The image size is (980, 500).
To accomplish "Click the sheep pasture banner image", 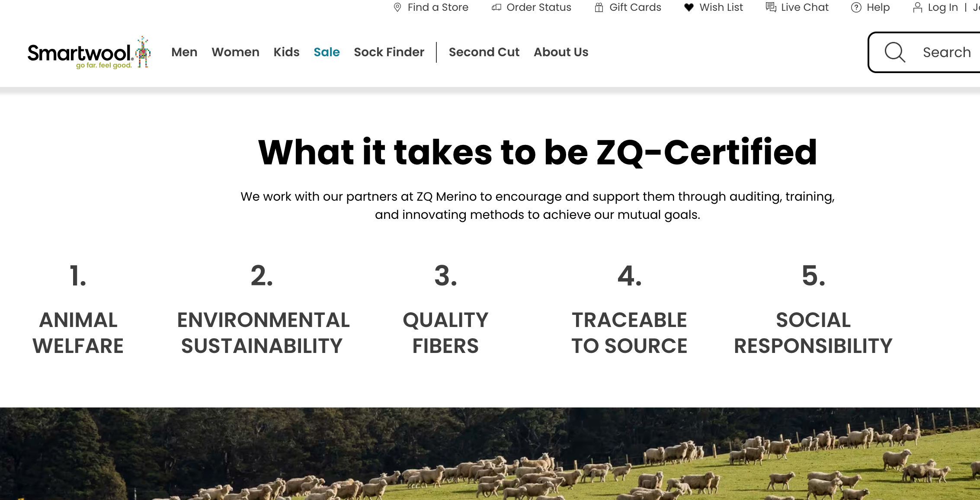I will 490,454.
